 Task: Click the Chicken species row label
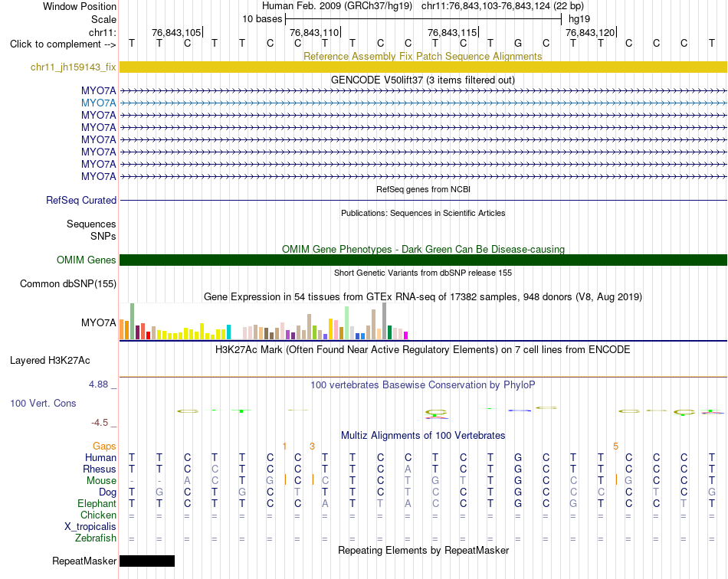click(98, 515)
